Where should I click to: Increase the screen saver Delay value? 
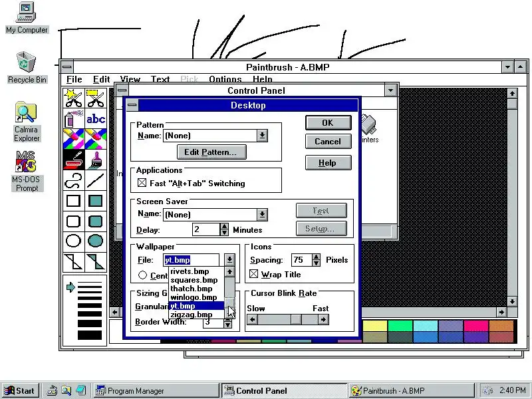tap(224, 226)
